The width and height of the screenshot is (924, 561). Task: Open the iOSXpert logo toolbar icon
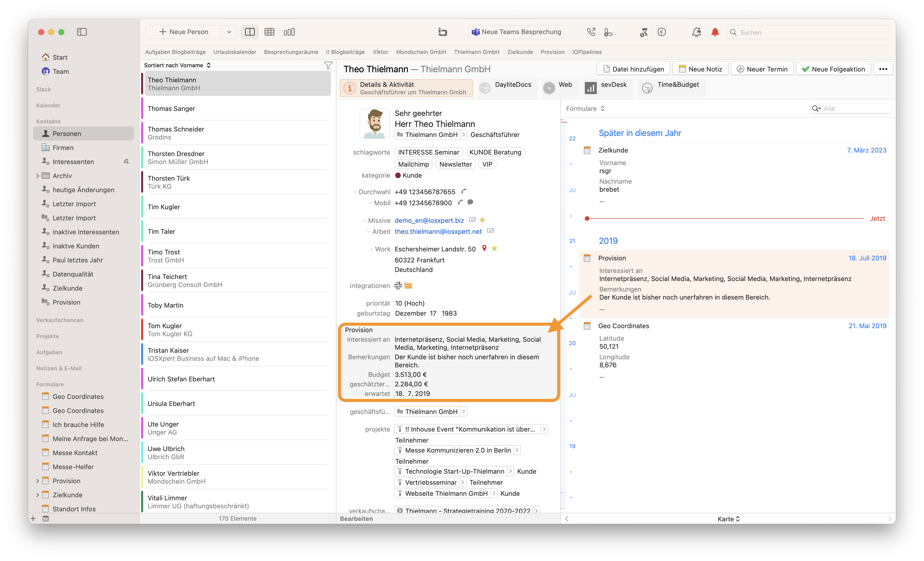tap(442, 32)
